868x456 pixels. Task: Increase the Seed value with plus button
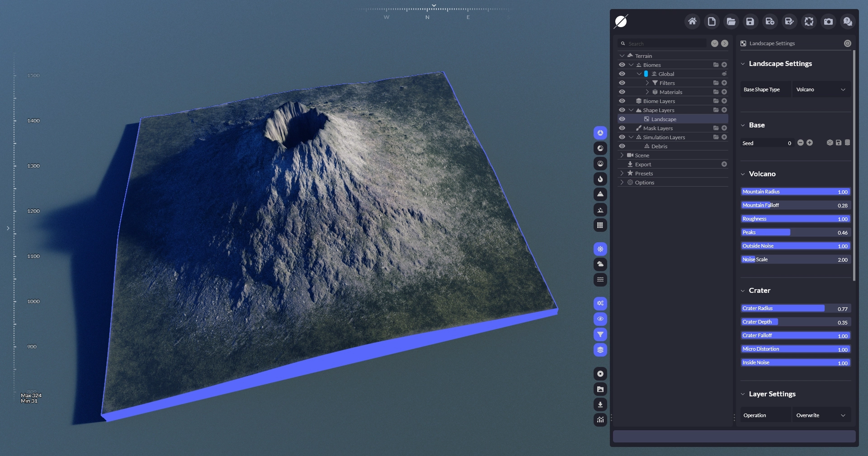[x=810, y=143]
